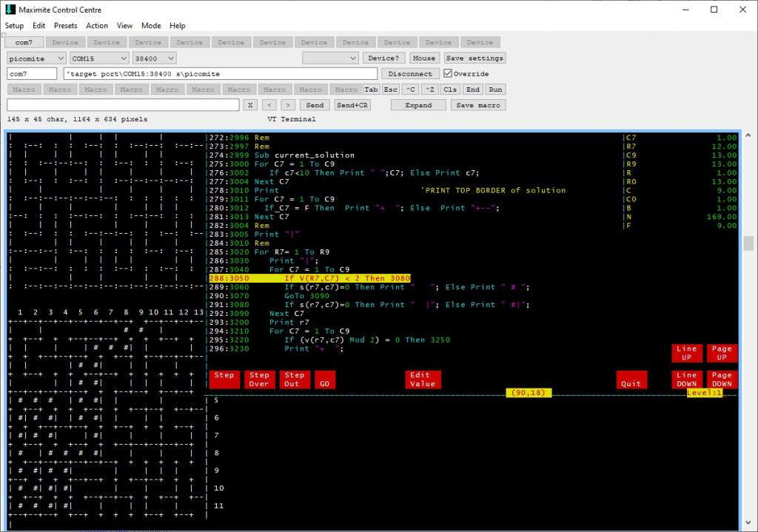Click the Page UP button
The height and width of the screenshot is (532, 758).
pos(721,352)
